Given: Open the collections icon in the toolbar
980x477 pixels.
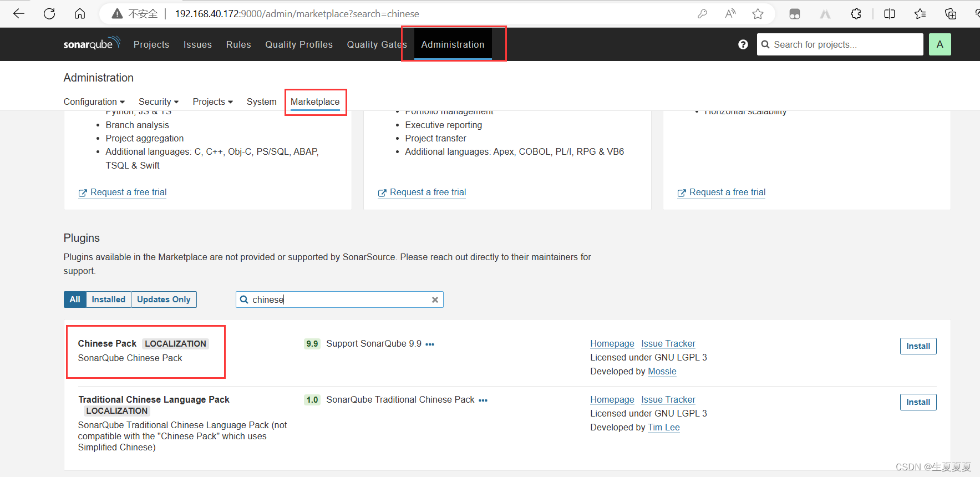Looking at the screenshot, I should click(x=951, y=14).
